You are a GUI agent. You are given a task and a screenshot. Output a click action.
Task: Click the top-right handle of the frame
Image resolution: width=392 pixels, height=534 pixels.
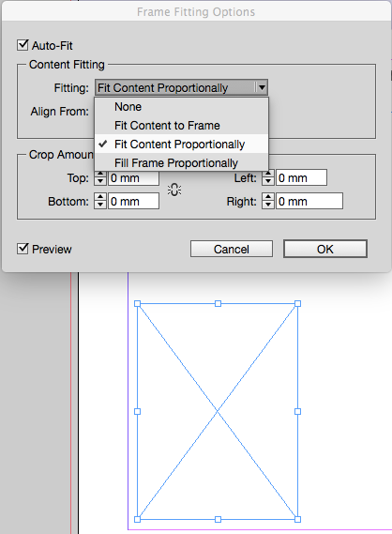pos(297,303)
